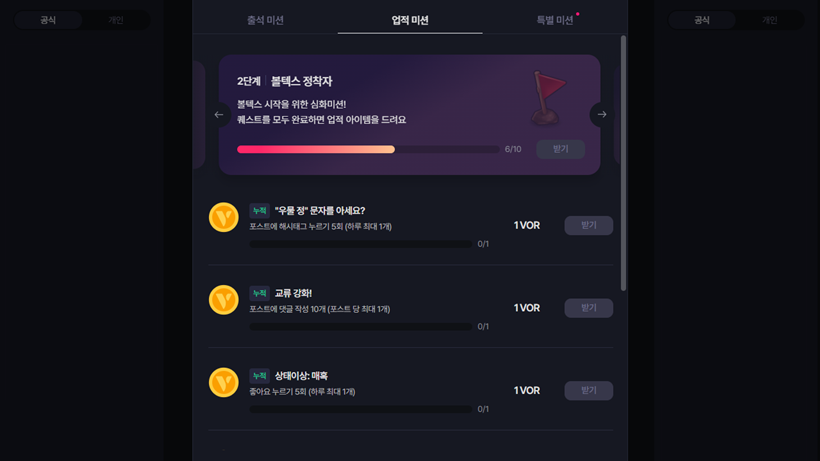Select the 업적 미션 tab
Screen dimensions: 820x461
[410, 20]
